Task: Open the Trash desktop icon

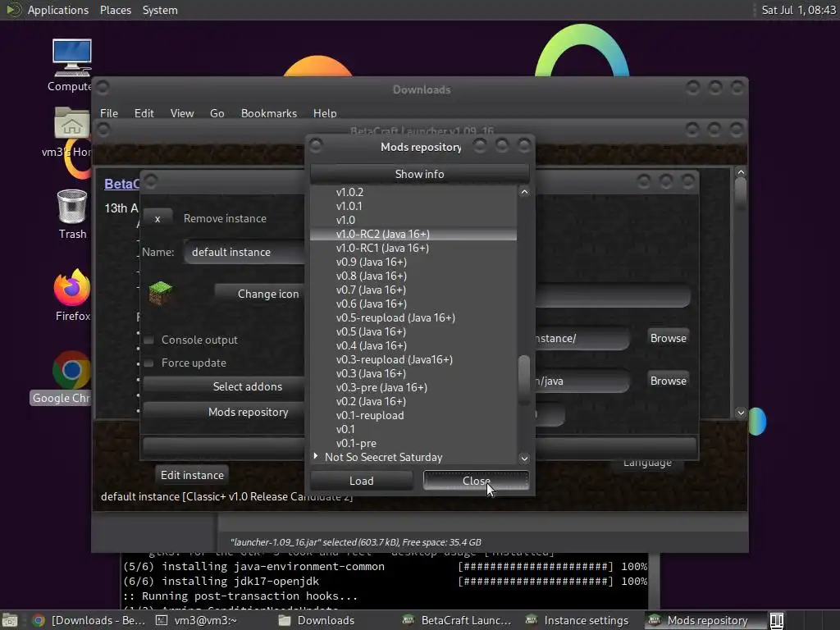Action: tap(72, 206)
